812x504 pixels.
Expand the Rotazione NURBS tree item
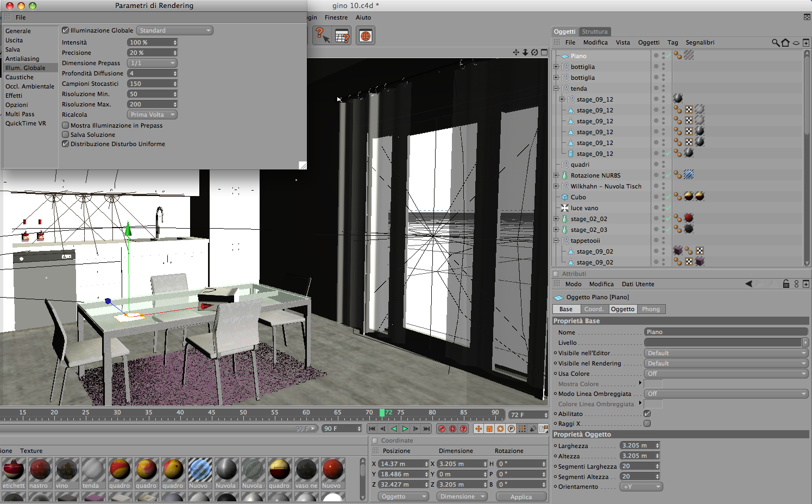click(556, 175)
